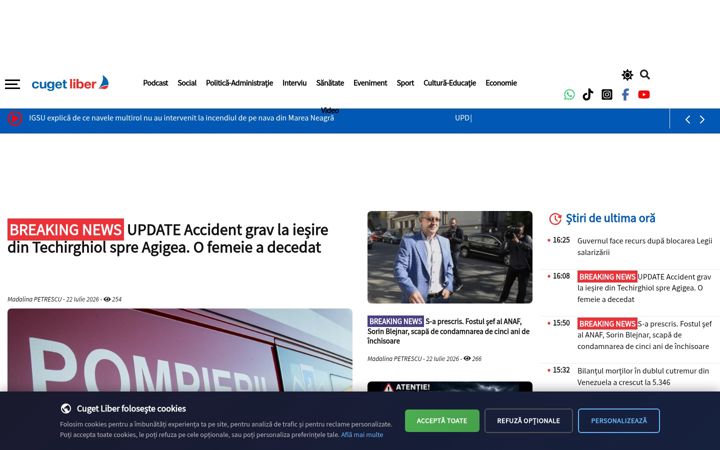This screenshot has width=720, height=450.
Task: Open the WhatsApp channel icon
Action: [x=569, y=95]
